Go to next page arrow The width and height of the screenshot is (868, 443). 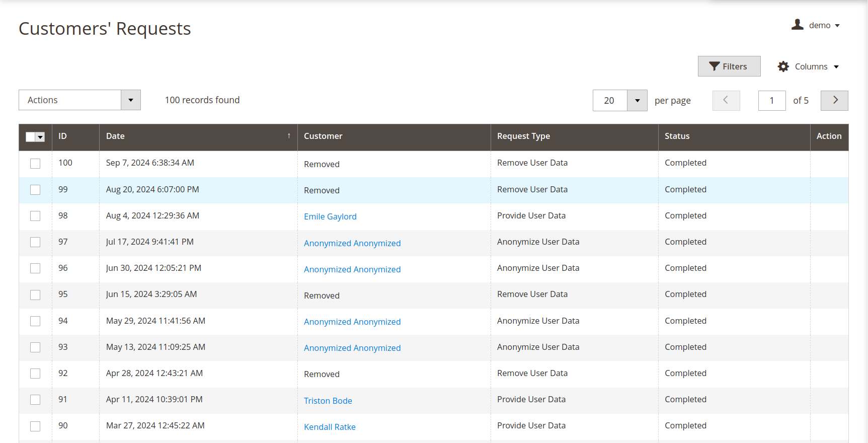click(834, 101)
